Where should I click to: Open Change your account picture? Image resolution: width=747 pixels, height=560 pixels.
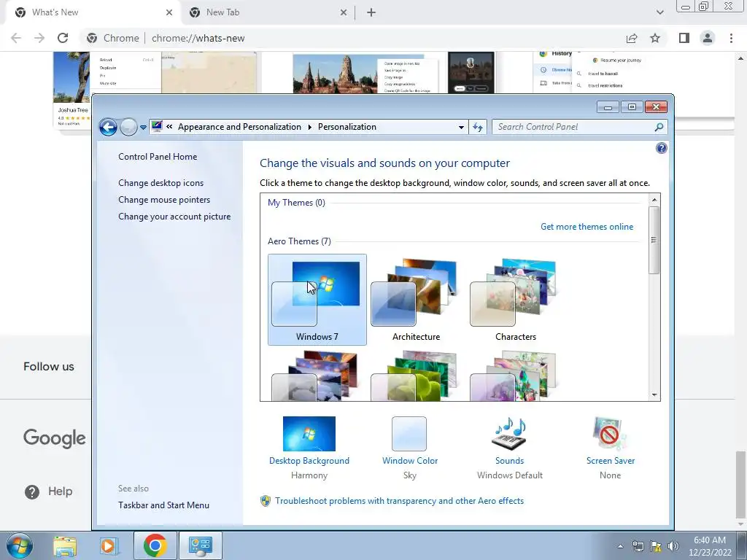[x=174, y=216]
